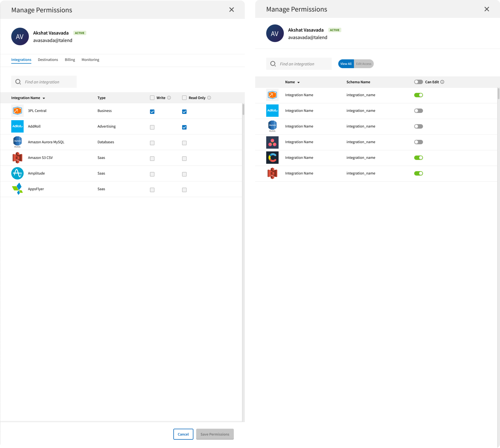Click the Amazon S3 CSV icon in left list
The height and width of the screenshot is (448, 500).
[17, 158]
